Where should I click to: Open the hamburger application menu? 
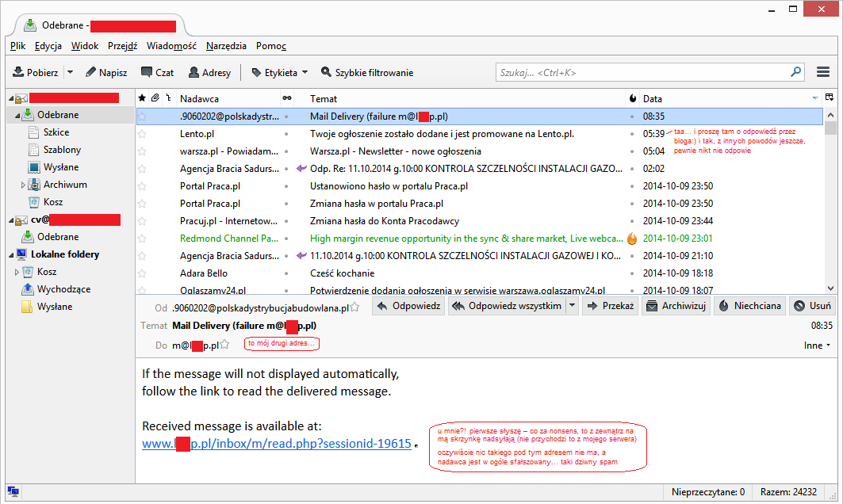click(822, 72)
